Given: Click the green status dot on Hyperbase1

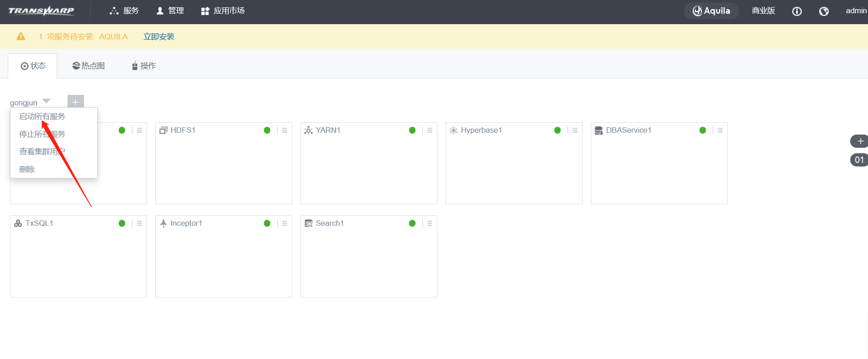Looking at the screenshot, I should click(557, 130).
